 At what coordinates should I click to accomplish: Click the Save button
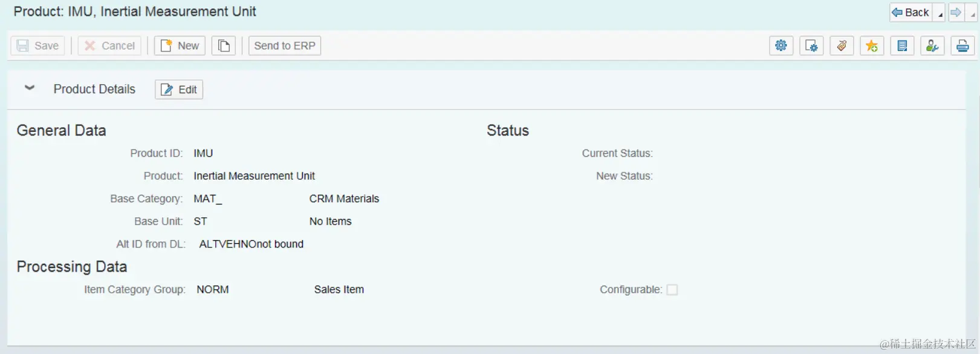click(37, 45)
